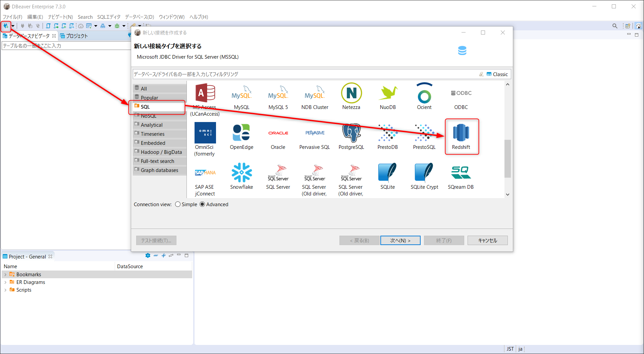Pick the NuoDB driver
The image size is (644, 354).
pyautogui.click(x=388, y=97)
